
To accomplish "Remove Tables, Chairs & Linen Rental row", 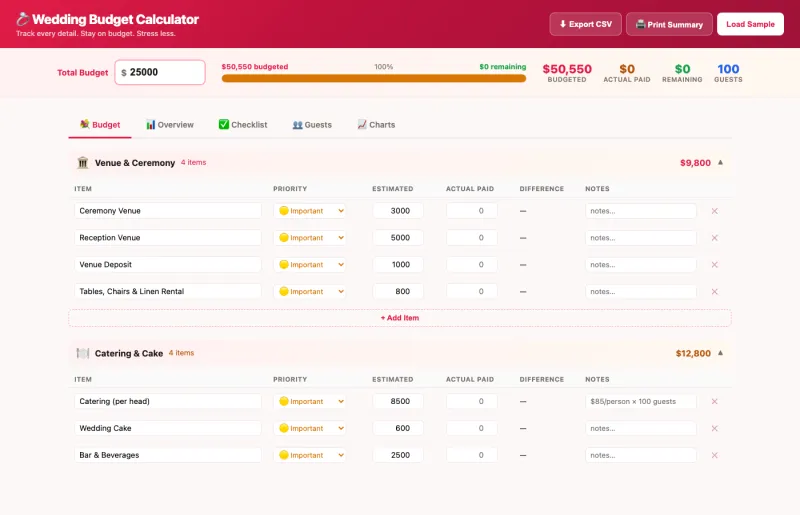I will coord(714,292).
